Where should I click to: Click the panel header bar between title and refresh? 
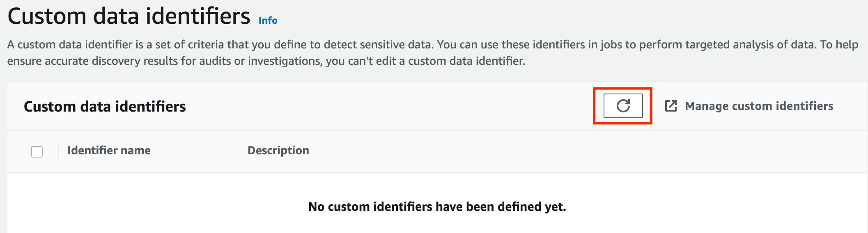(390, 106)
